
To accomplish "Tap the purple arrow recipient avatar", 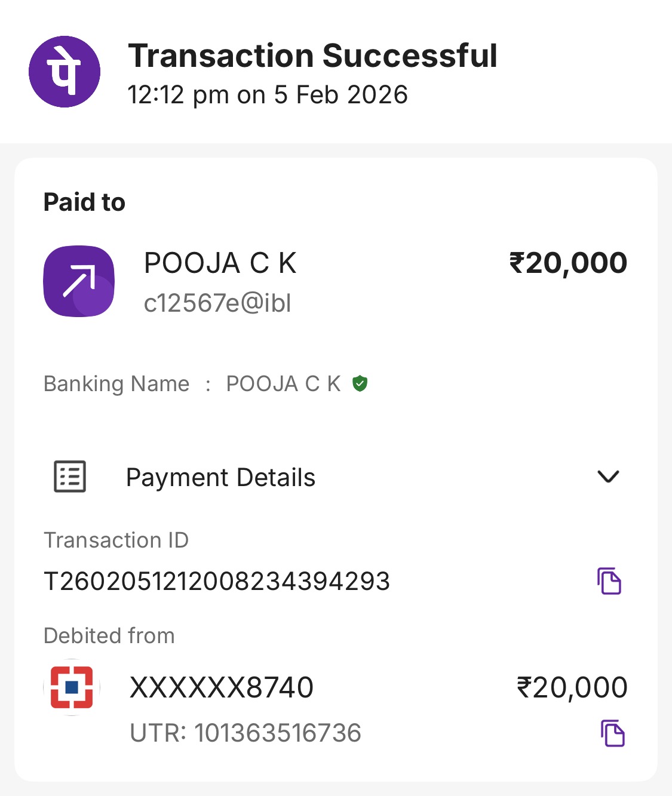I will pyautogui.click(x=79, y=281).
